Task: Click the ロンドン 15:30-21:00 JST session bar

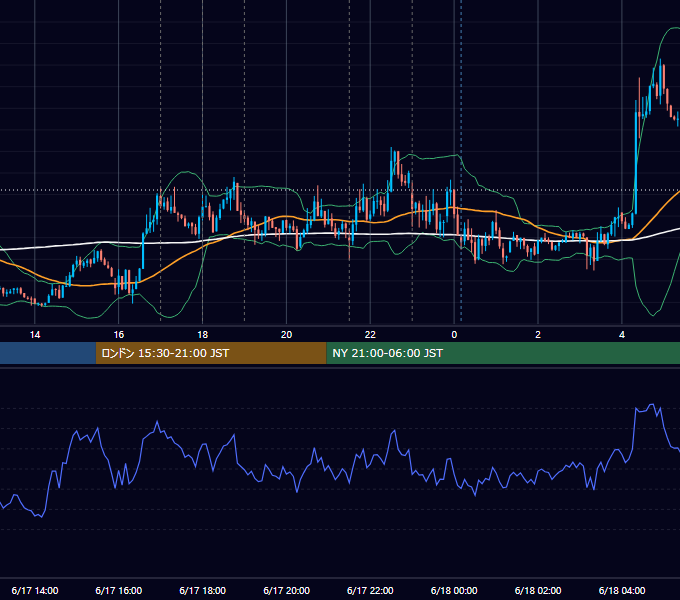Action: [x=211, y=353]
